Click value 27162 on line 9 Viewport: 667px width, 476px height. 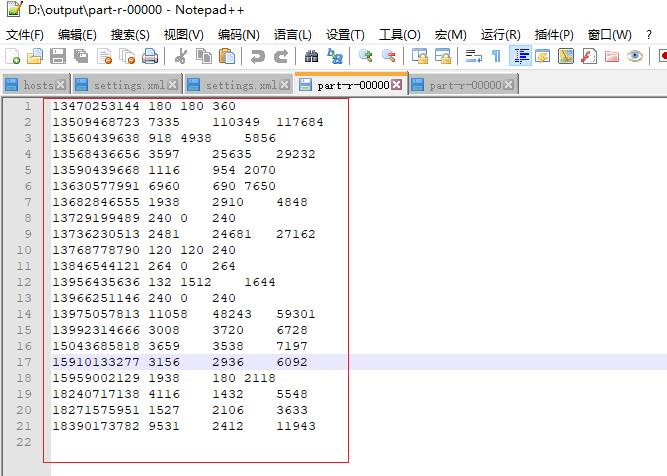296,234
